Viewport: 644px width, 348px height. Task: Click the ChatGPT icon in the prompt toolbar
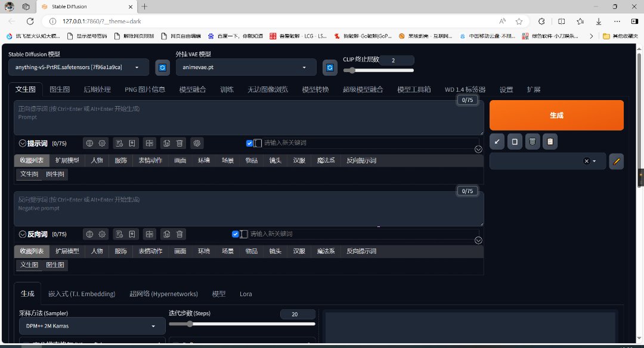click(197, 143)
